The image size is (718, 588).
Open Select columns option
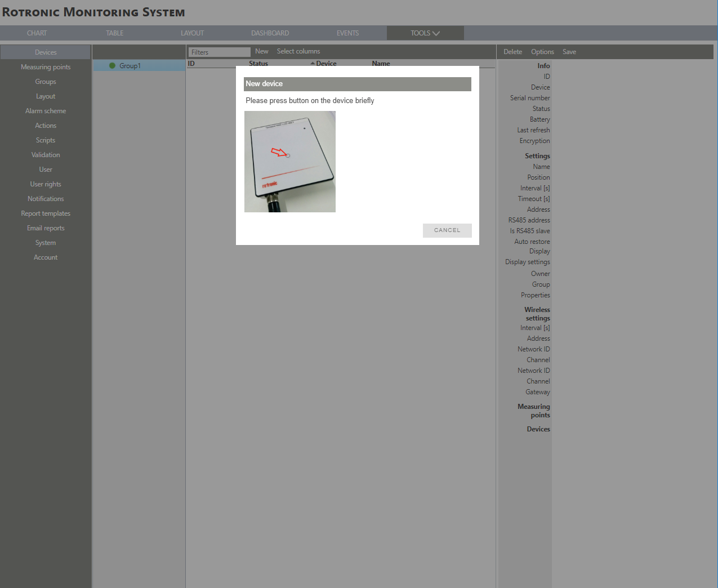click(x=298, y=51)
